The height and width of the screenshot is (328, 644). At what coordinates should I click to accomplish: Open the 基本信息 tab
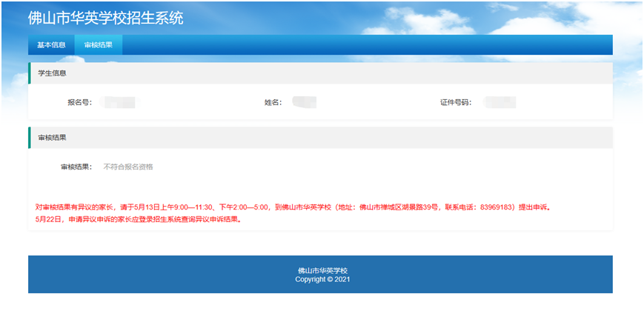[51, 44]
